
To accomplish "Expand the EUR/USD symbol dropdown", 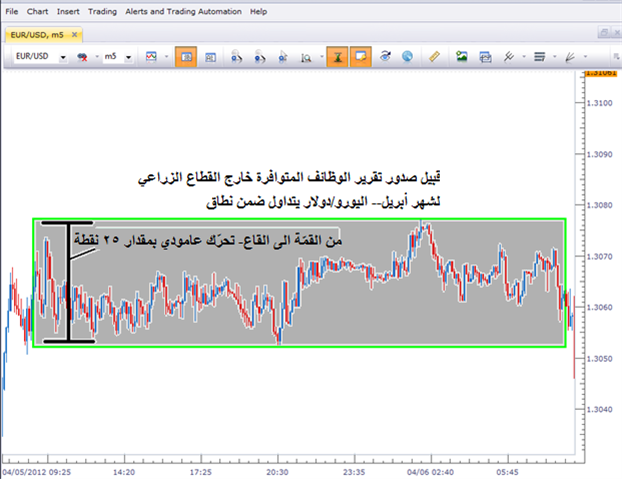I will [63, 57].
